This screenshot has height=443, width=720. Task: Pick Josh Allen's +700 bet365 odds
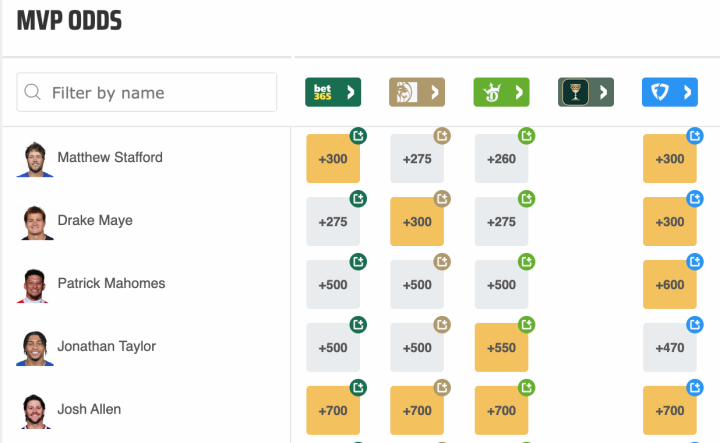(333, 411)
